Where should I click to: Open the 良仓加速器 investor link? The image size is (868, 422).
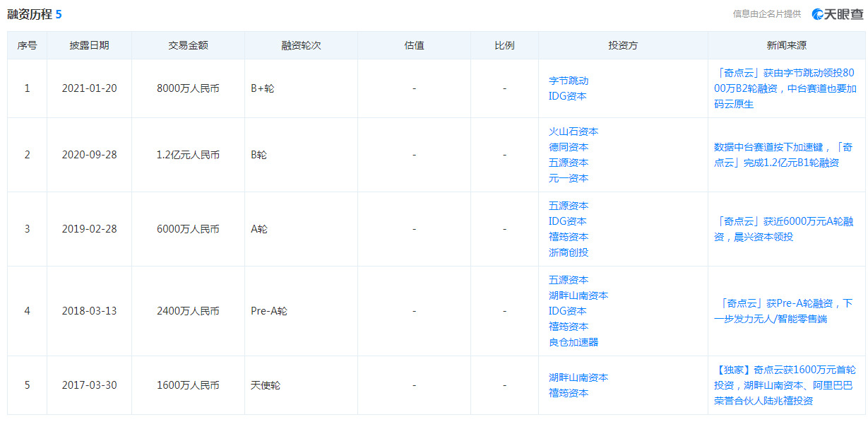point(573,342)
